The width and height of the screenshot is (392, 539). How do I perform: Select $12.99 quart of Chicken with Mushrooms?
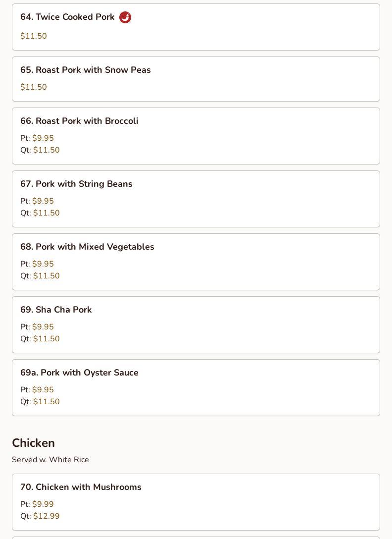click(46, 516)
